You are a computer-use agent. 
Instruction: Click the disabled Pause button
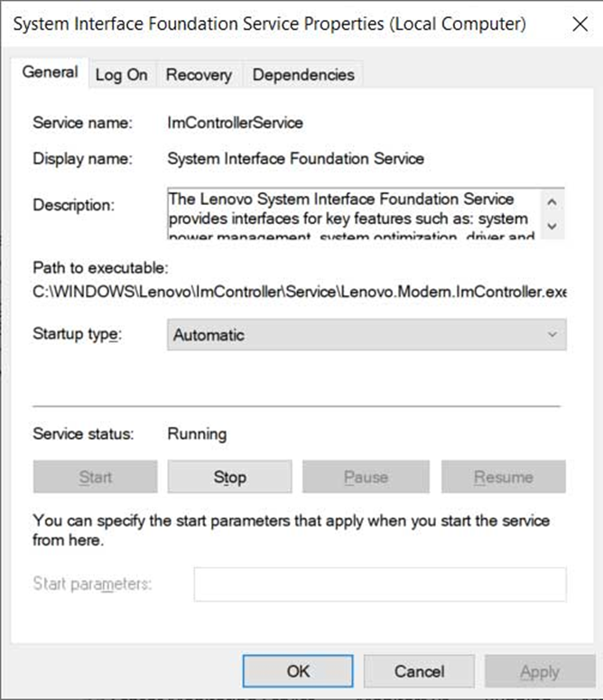366,477
